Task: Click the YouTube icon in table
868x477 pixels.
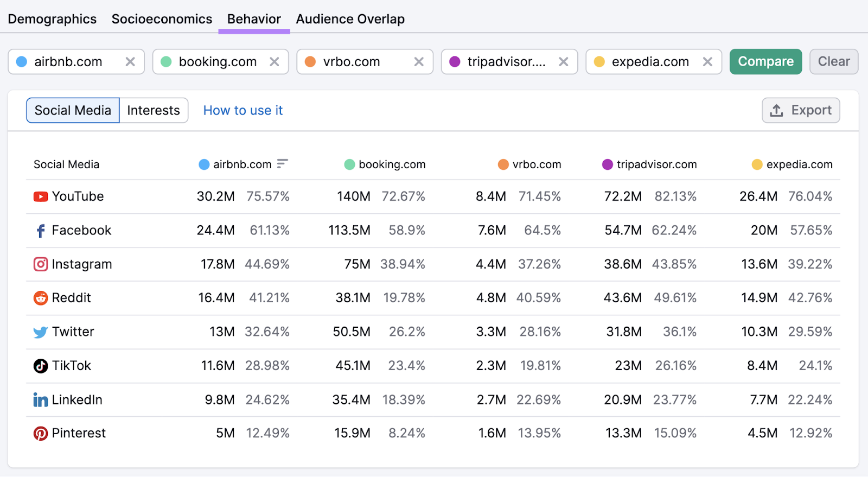Action: pyautogui.click(x=41, y=196)
